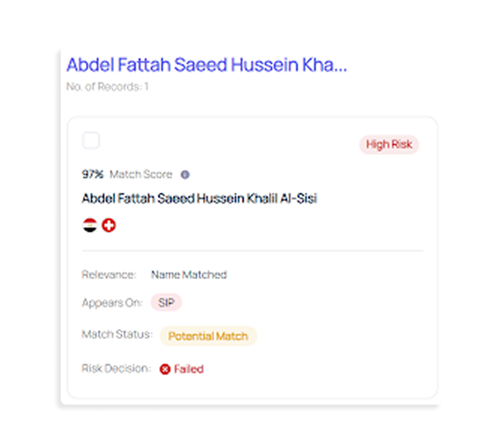
Task: Click the Egypt flag icon
Action: 90,226
